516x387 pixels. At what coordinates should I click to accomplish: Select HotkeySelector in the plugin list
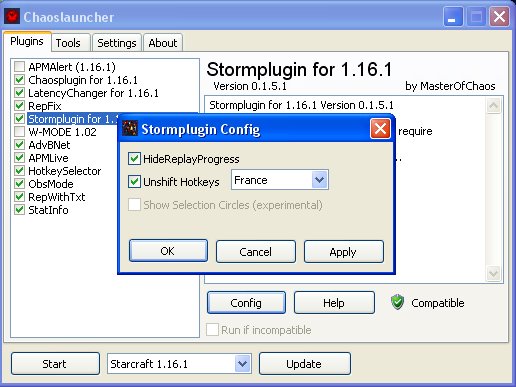pyautogui.click(x=64, y=171)
